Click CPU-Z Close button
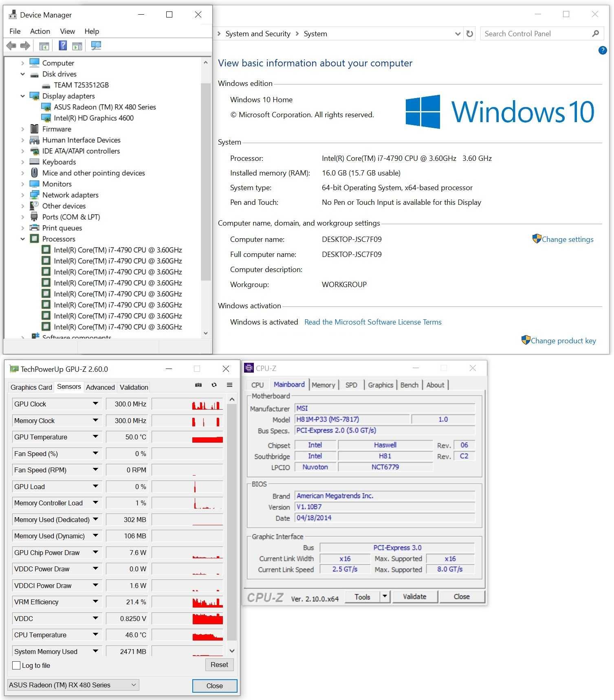 click(462, 597)
